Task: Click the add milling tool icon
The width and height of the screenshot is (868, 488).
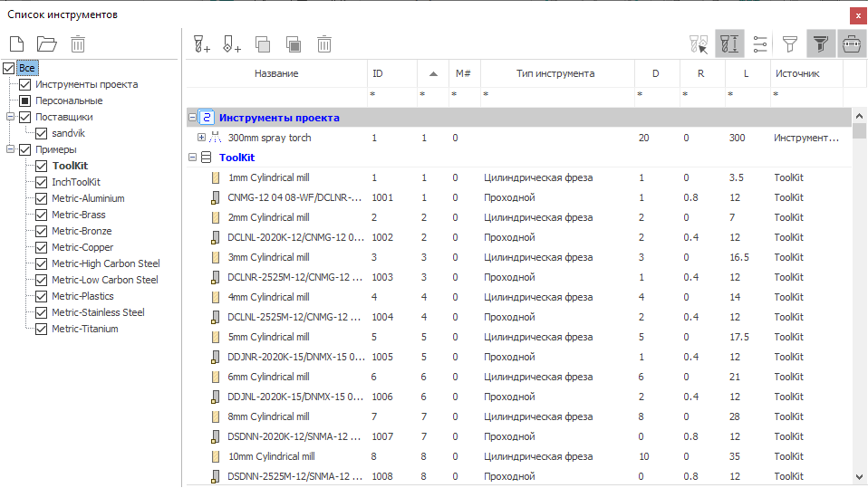Action: [x=201, y=43]
